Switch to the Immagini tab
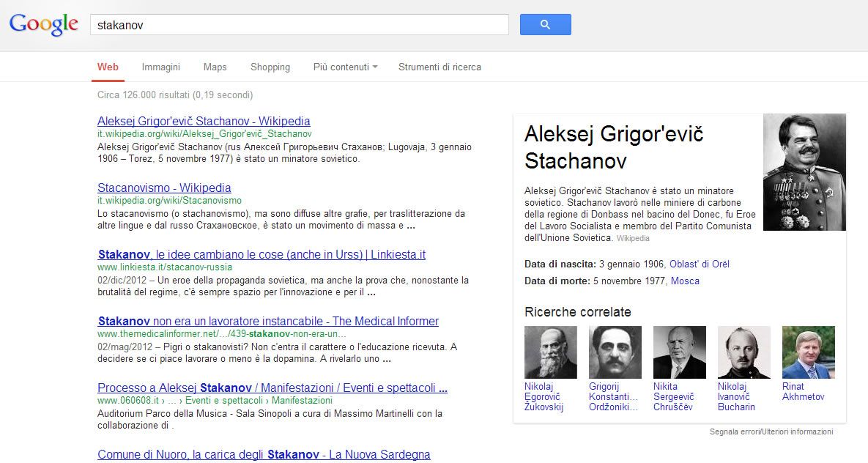 pos(161,67)
